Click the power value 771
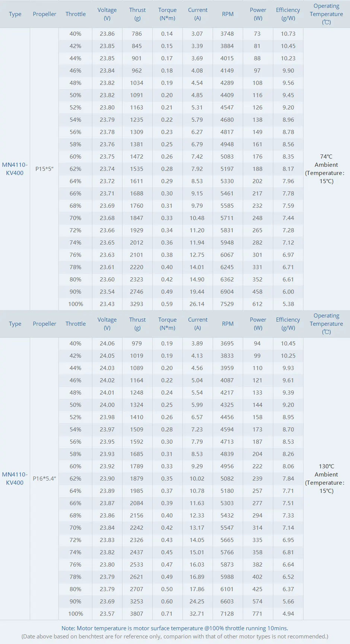Screen dimensions: 350x644 pyautogui.click(x=257, y=613)
